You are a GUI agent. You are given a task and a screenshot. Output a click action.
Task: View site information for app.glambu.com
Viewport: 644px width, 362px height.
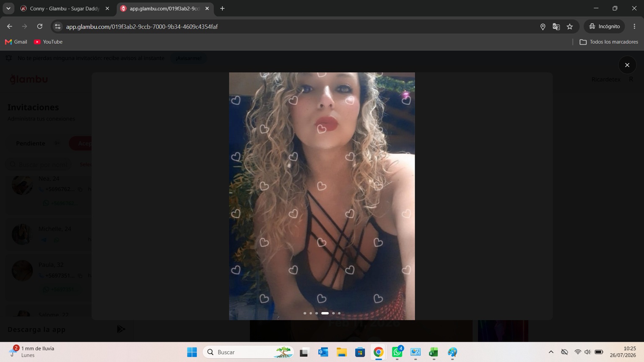coord(58,26)
